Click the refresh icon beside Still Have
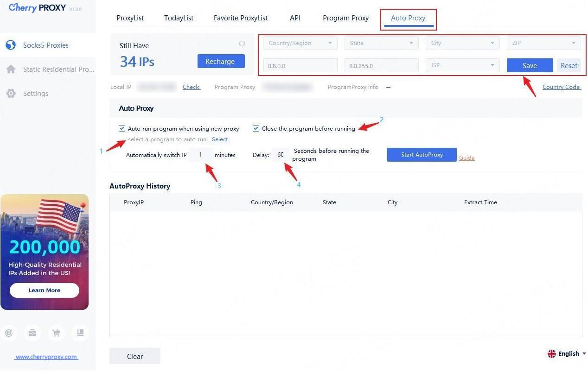 (x=242, y=44)
